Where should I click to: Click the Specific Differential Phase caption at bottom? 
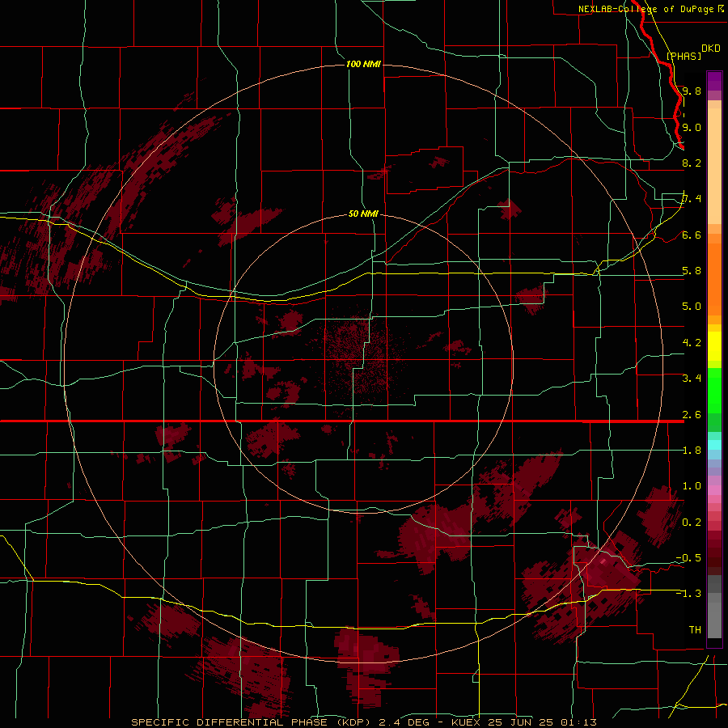click(x=363, y=722)
